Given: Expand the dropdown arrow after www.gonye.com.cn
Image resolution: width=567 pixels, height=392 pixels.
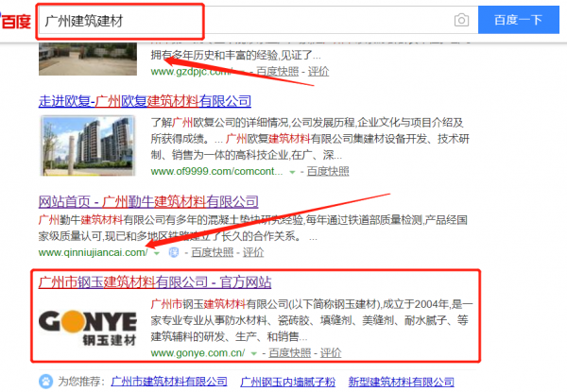Looking at the screenshot, I should (255, 353).
